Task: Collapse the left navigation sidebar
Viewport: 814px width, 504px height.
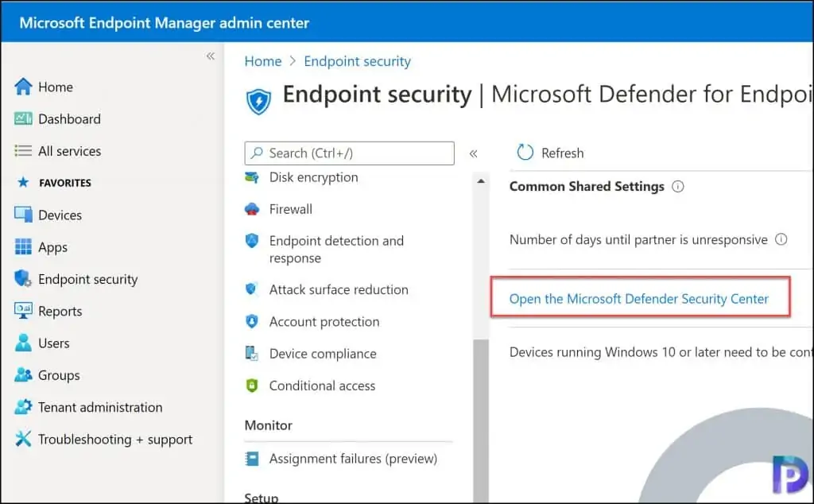Action: click(210, 56)
